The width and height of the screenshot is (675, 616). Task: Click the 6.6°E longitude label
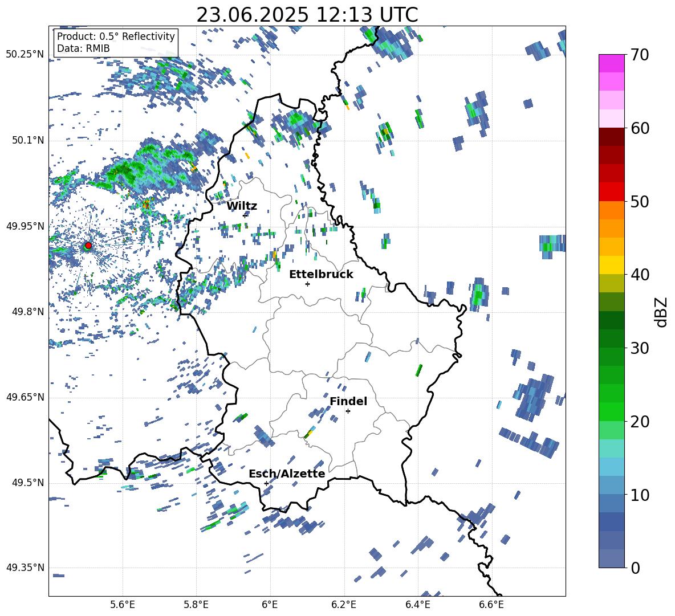click(x=491, y=605)
